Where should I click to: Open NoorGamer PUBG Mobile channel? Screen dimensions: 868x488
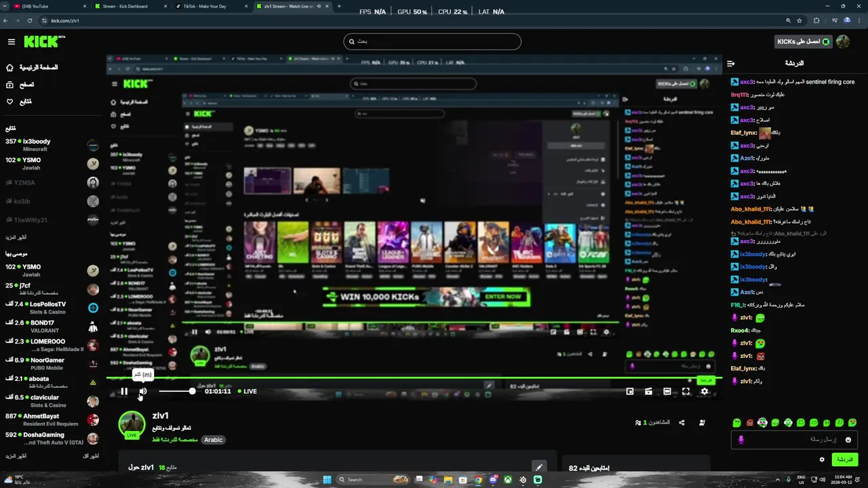click(x=52, y=364)
